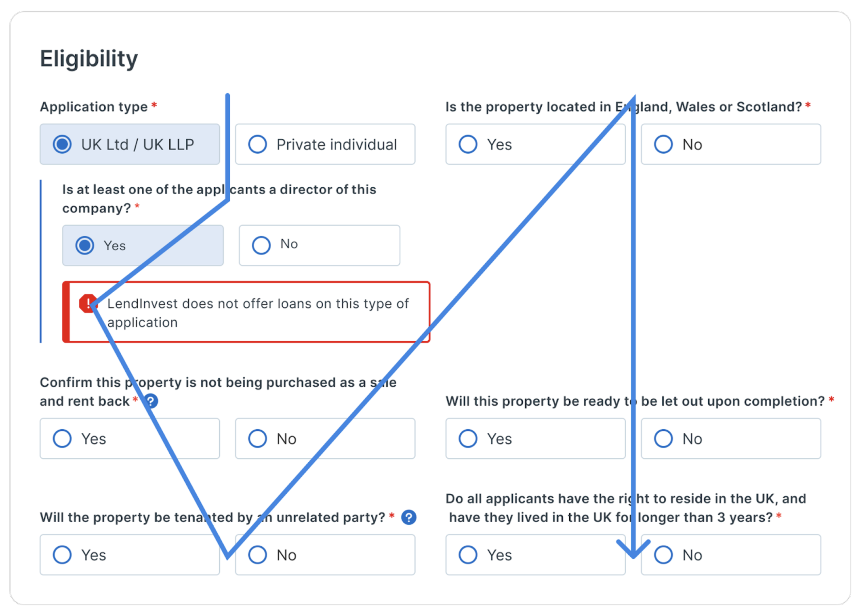The width and height of the screenshot is (862, 616).
Task: Choose Yes for tenanted by unrelated party
Action: [x=130, y=555]
